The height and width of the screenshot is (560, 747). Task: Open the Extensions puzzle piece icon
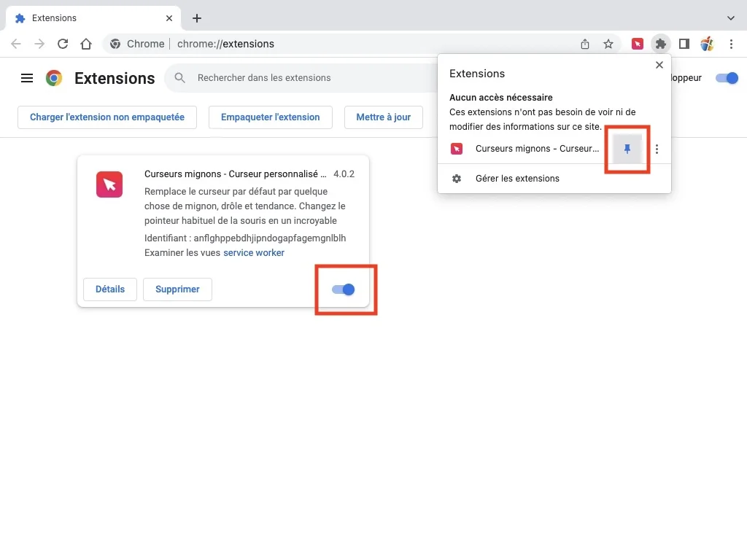click(660, 44)
